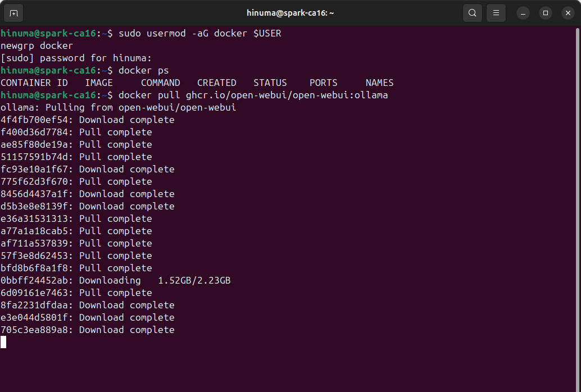
Task: Click the window title hinuma@spark-ca16: ~
Action: coord(290,13)
